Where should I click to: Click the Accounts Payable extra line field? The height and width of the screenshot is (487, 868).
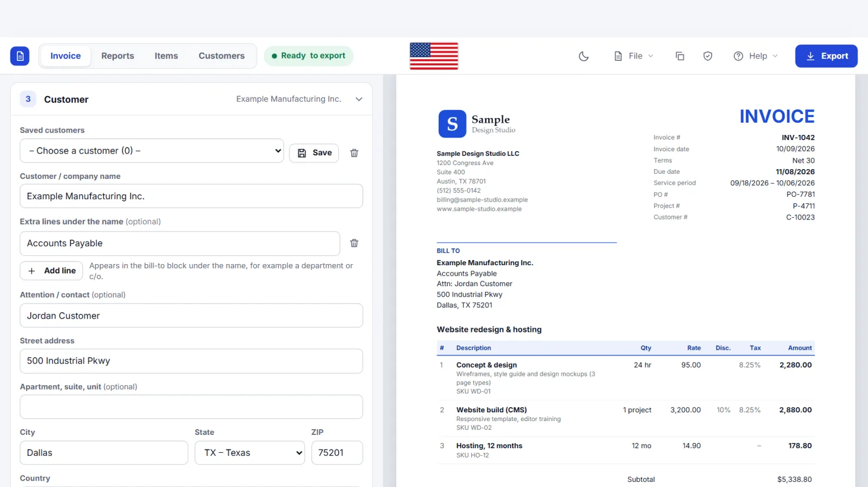pyautogui.click(x=180, y=243)
